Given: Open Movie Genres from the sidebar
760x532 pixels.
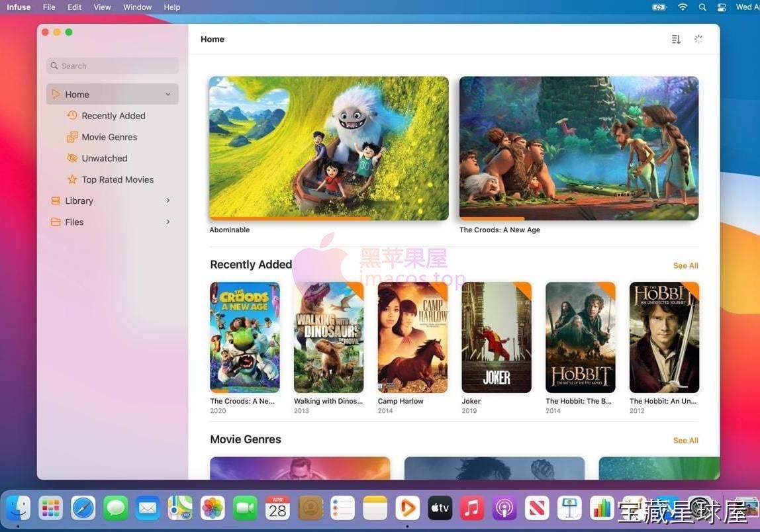Looking at the screenshot, I should (109, 137).
